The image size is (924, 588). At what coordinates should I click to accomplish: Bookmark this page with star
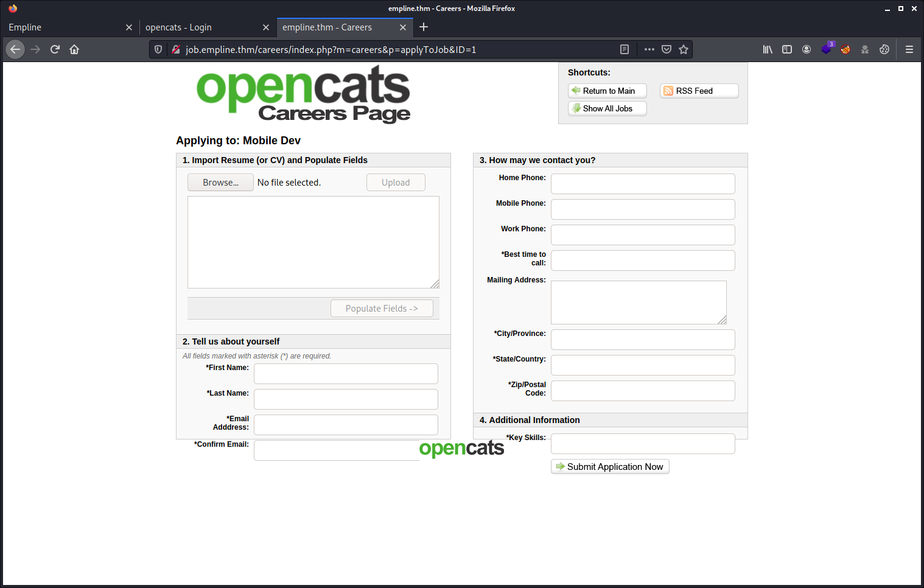coord(684,49)
